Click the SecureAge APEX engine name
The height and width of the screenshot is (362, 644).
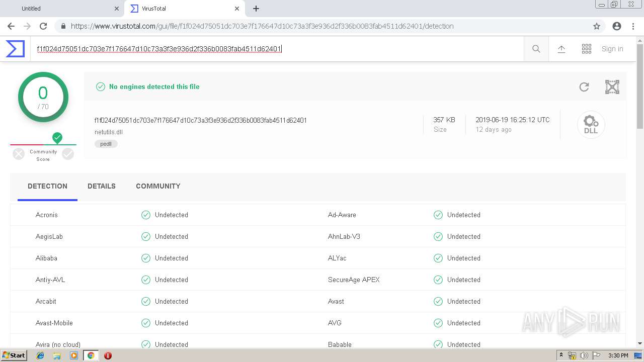click(x=354, y=280)
